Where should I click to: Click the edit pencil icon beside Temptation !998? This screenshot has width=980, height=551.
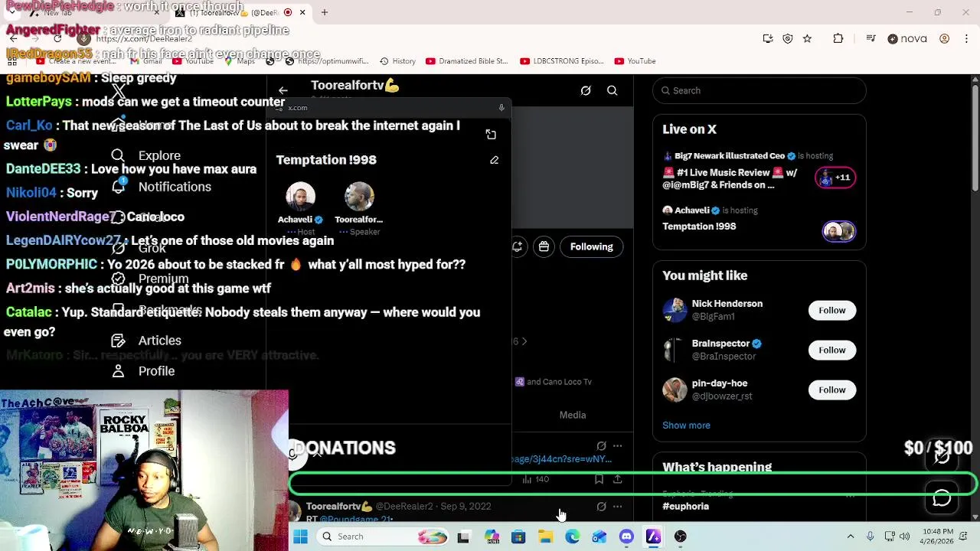pos(494,160)
